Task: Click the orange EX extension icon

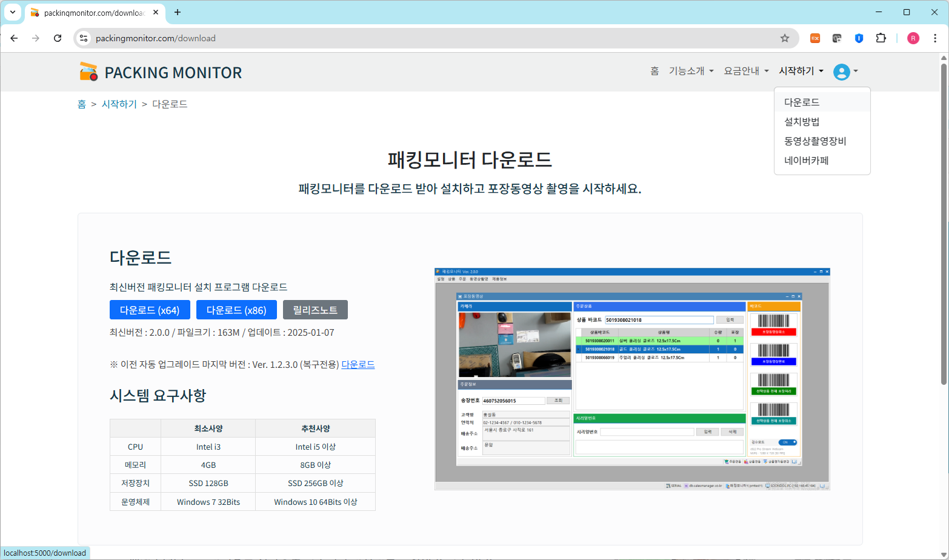Action: pos(815,38)
